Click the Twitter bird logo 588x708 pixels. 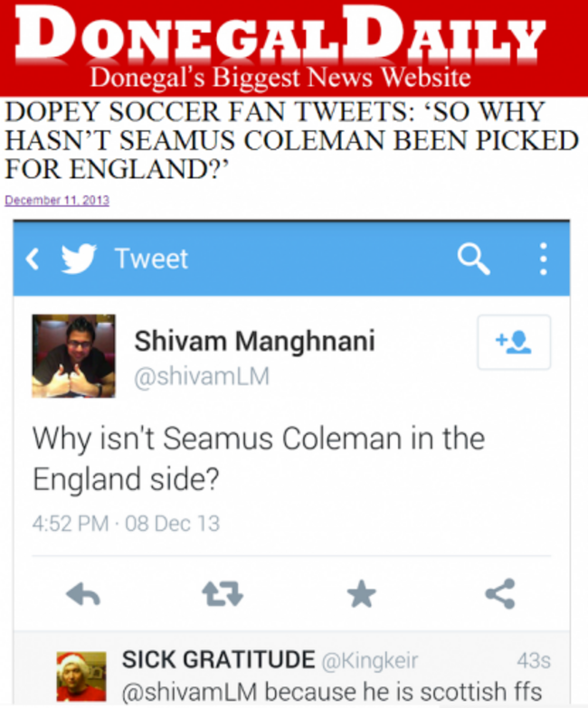tap(79, 259)
